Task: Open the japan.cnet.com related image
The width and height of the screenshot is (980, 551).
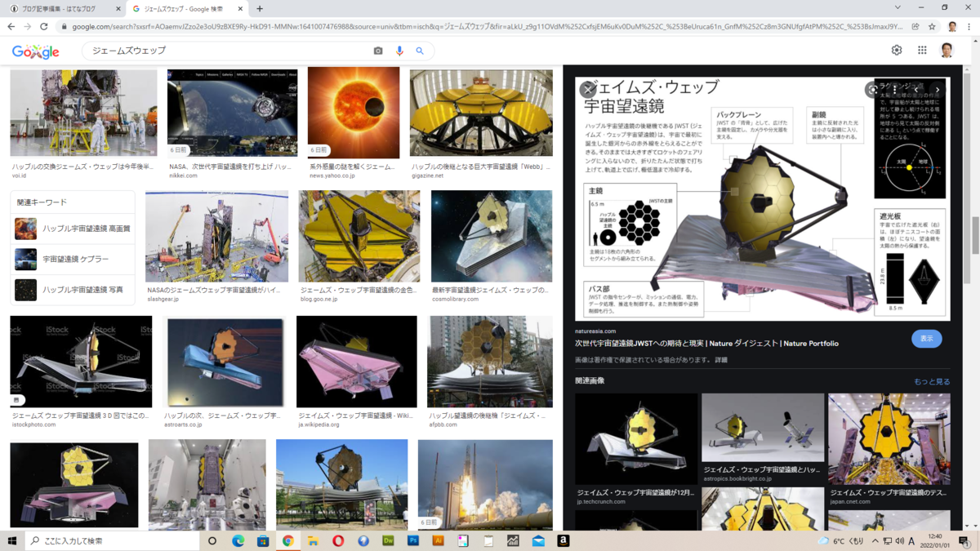Action: coord(889,439)
